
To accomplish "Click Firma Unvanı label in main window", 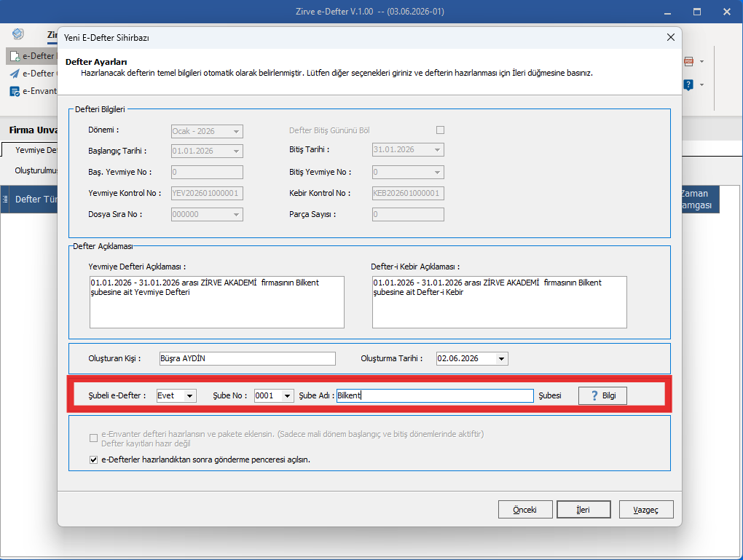I will (x=33, y=130).
